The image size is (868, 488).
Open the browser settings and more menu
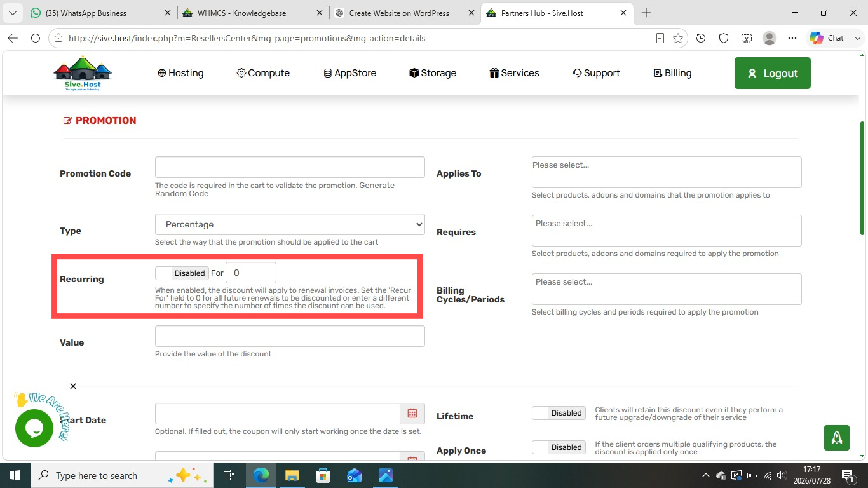pyautogui.click(x=792, y=38)
